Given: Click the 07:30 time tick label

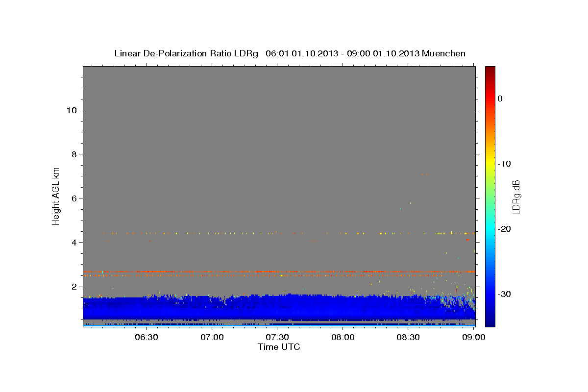Looking at the screenshot, I should point(277,337).
